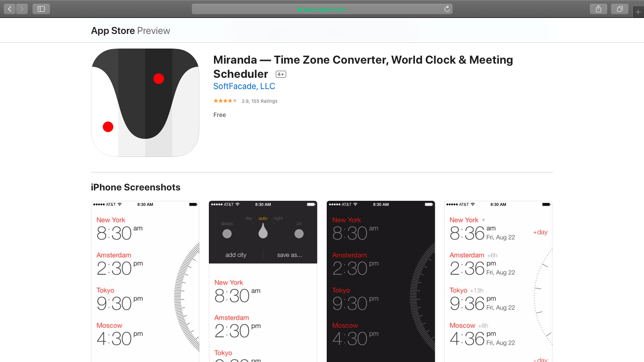Image resolution: width=644 pixels, height=362 pixels.
Task: Click the star rating graphic
Action: (x=225, y=101)
